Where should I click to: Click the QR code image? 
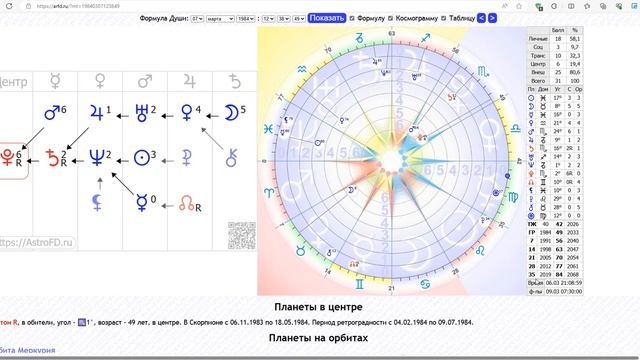(242, 236)
